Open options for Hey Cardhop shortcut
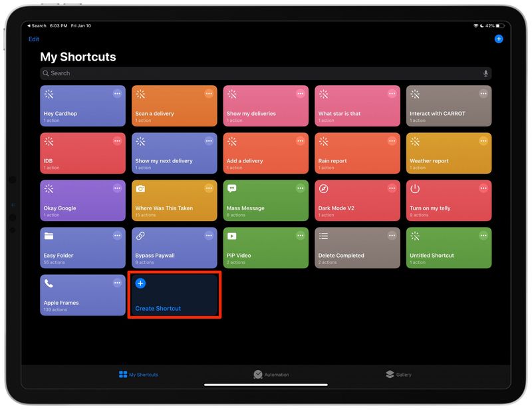The height and width of the screenshot is (410, 532). pyautogui.click(x=117, y=94)
